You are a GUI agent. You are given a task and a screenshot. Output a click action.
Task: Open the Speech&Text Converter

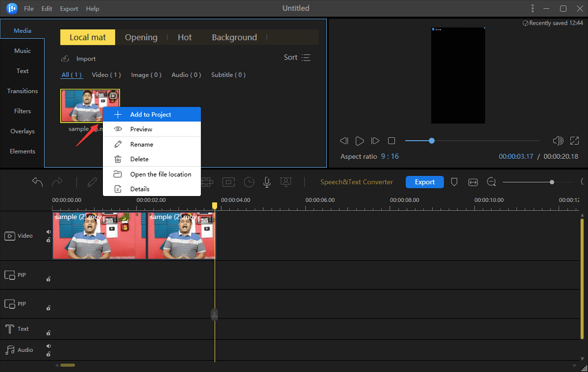point(356,182)
